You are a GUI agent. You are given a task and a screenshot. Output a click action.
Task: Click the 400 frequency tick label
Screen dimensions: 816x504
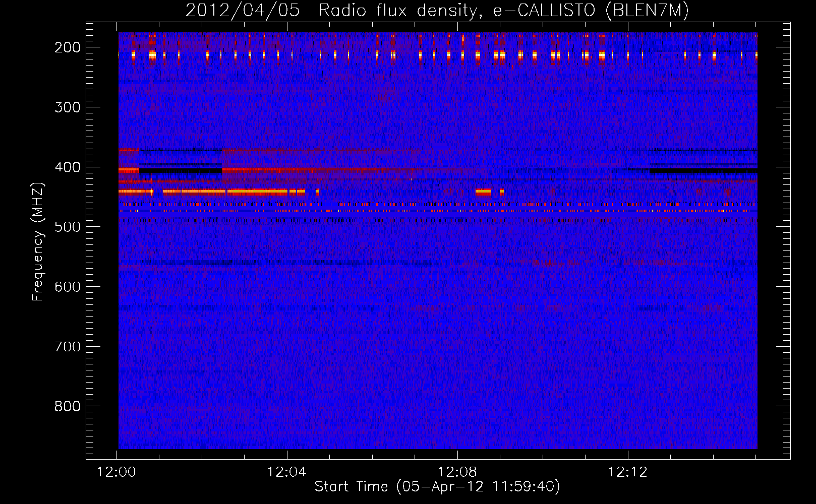68,167
